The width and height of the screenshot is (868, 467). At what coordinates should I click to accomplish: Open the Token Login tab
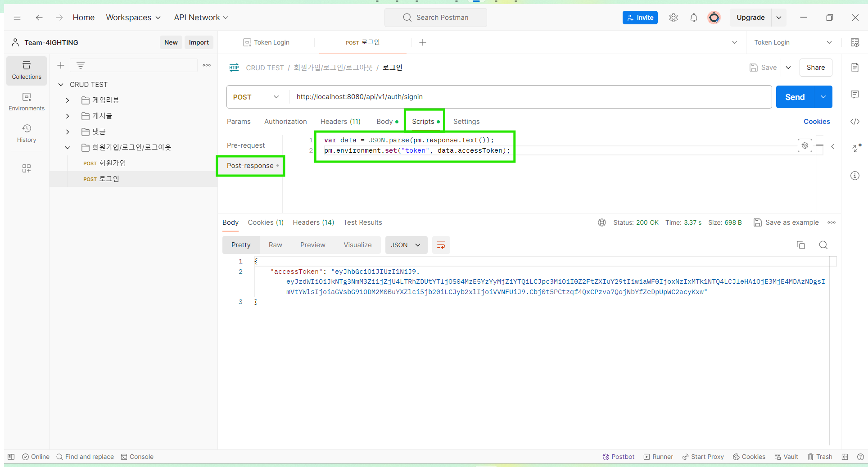pyautogui.click(x=267, y=42)
